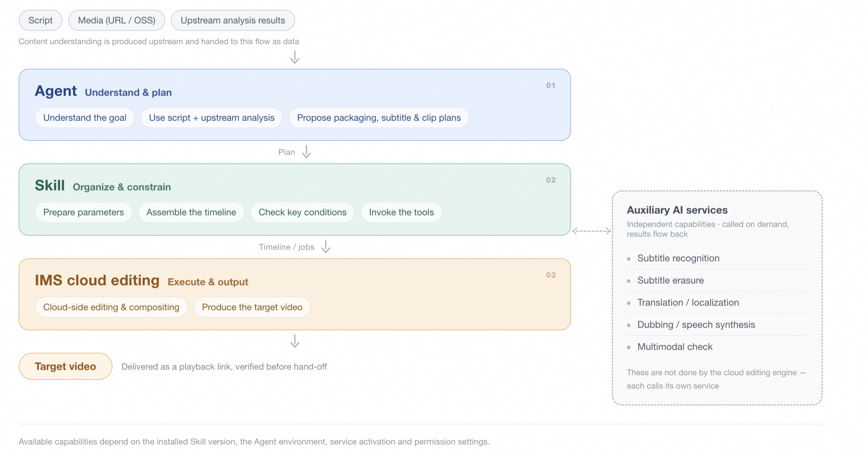This screenshot has height=452, width=868.
Task: Click the Target video pill
Action: tap(65, 366)
